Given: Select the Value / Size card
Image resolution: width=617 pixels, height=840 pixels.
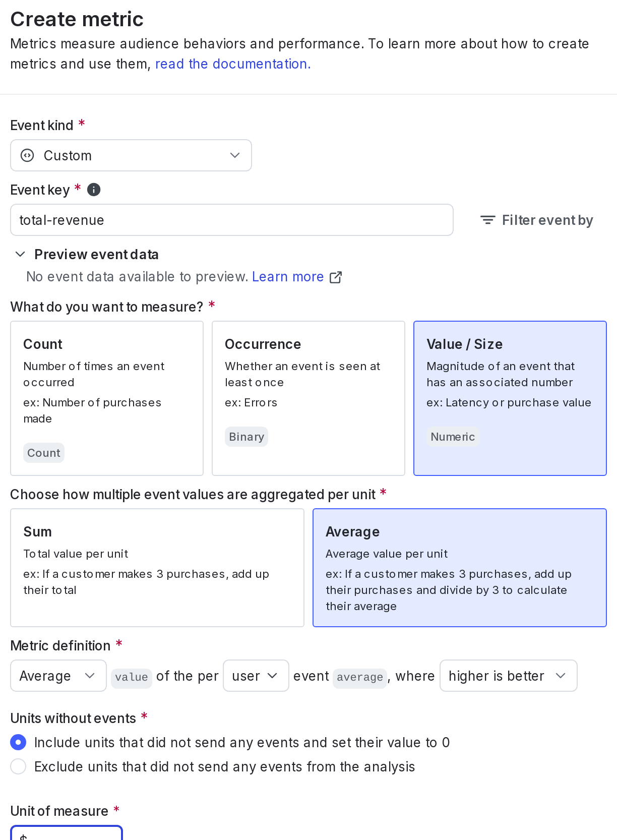Looking at the screenshot, I should (510, 398).
